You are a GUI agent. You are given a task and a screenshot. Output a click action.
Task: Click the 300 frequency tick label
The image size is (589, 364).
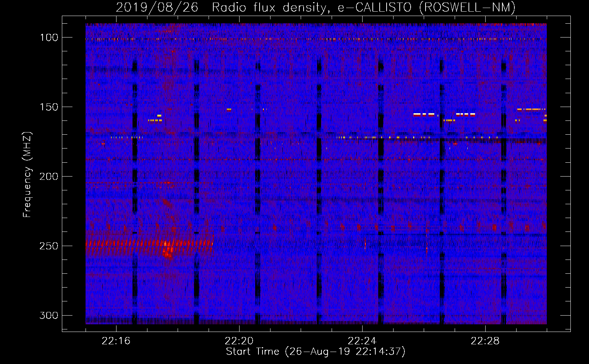49,316
